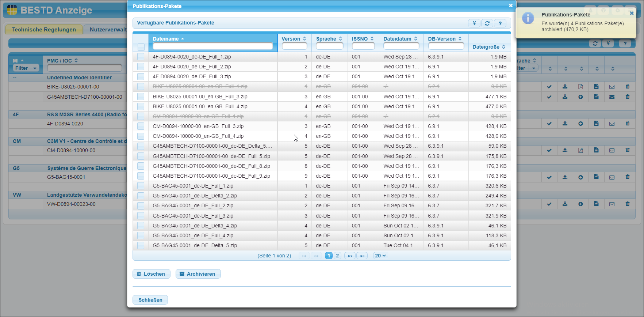Click the plus circle icon in the G45AMBTECH-D7100-00001-00 background row
Viewport: 644px width, 317px height.
(580, 97)
